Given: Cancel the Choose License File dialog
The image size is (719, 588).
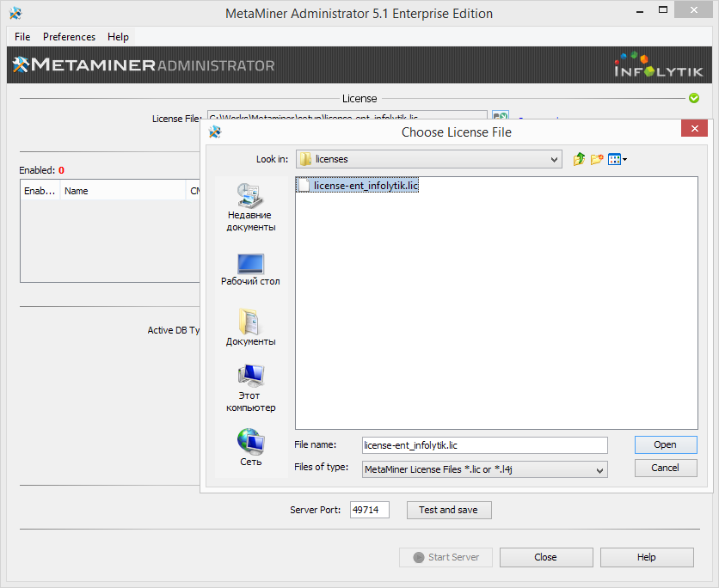Looking at the screenshot, I should point(666,468).
